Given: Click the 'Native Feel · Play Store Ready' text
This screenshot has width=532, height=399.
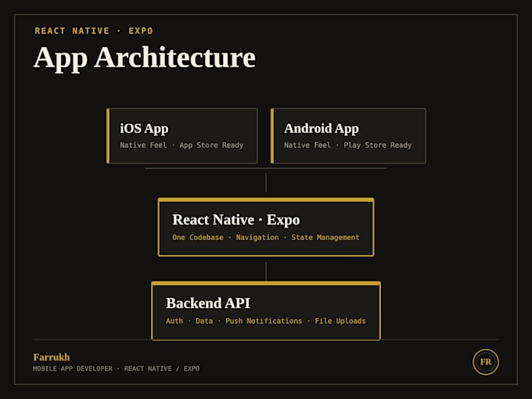Looking at the screenshot, I should point(348,146).
